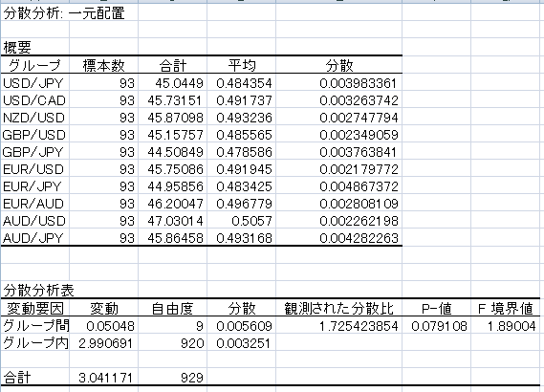This screenshot has width=544, height=392.
Task: Select the 変動要因 header cell
Action: 35,309
